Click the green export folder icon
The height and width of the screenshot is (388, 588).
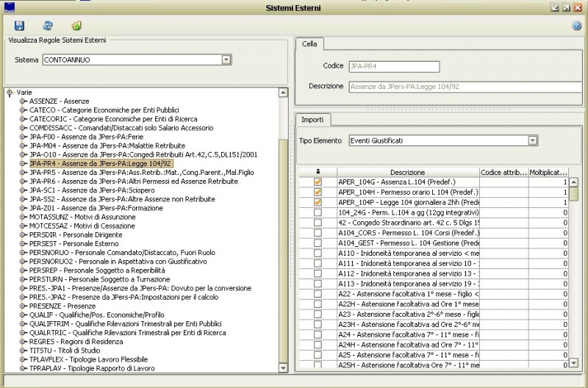click(x=76, y=26)
